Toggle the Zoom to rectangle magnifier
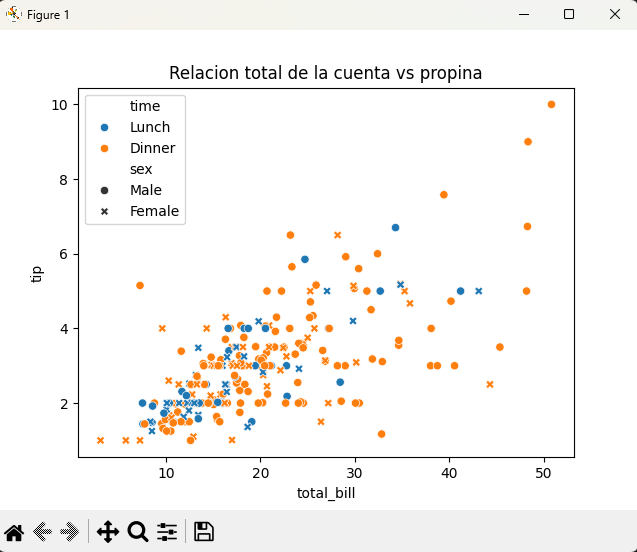The image size is (637, 552). [138, 531]
